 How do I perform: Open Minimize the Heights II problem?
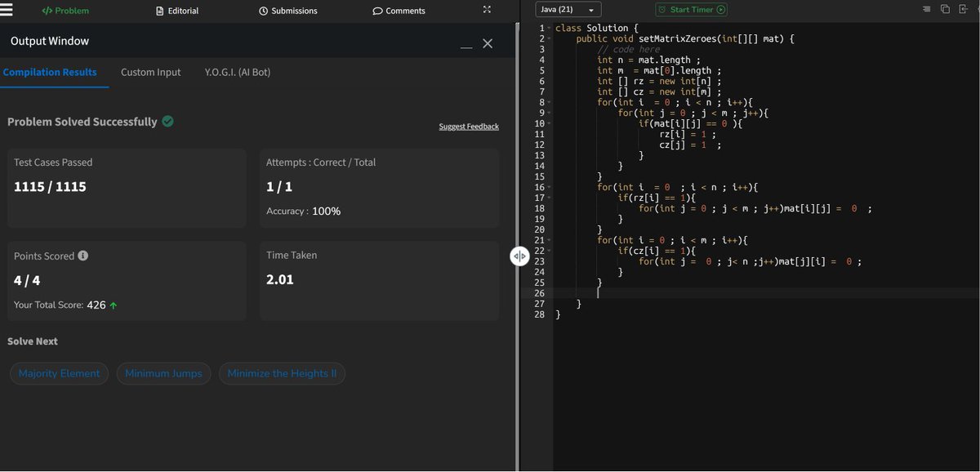pyautogui.click(x=282, y=373)
